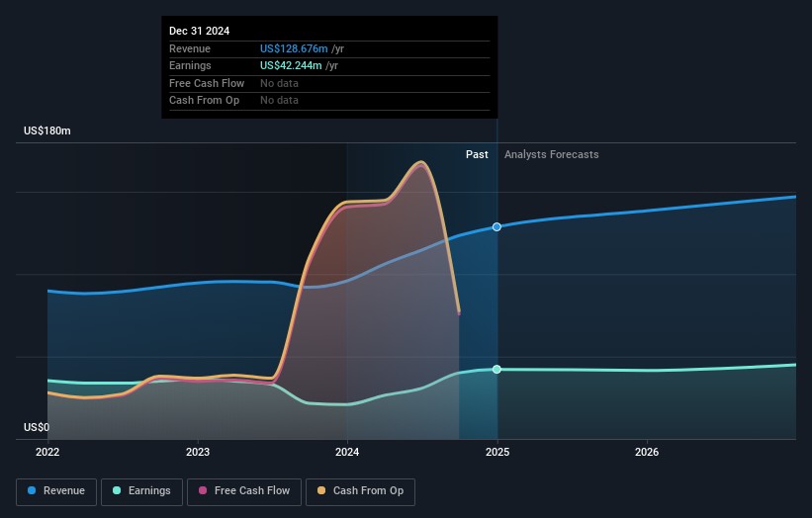Viewport: 812px width, 518px height.
Task: Click the 2023 x-axis label
Action: (198, 452)
